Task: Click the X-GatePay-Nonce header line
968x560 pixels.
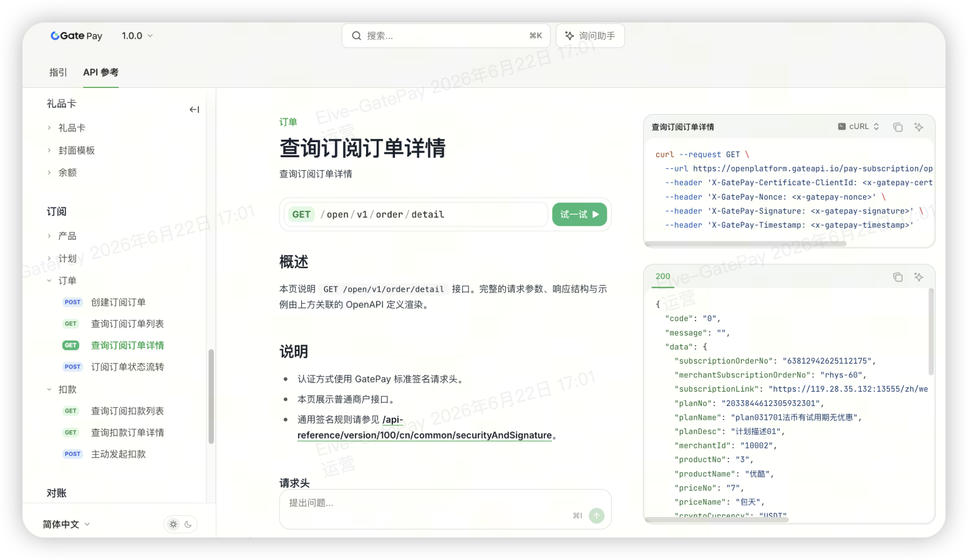Action: click(775, 197)
